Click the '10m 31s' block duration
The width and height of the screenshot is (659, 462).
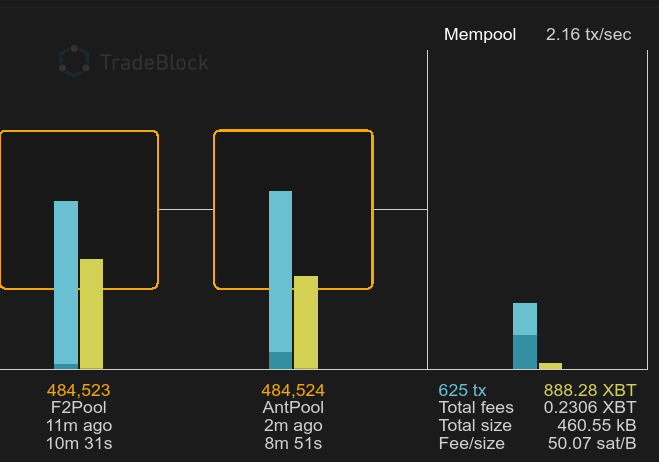79,444
